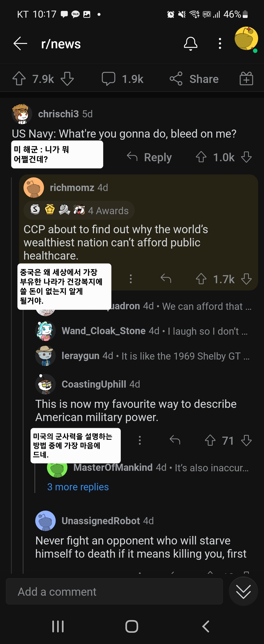Open the three-dot overflow menu in header
264x644 pixels.
[x=220, y=44]
